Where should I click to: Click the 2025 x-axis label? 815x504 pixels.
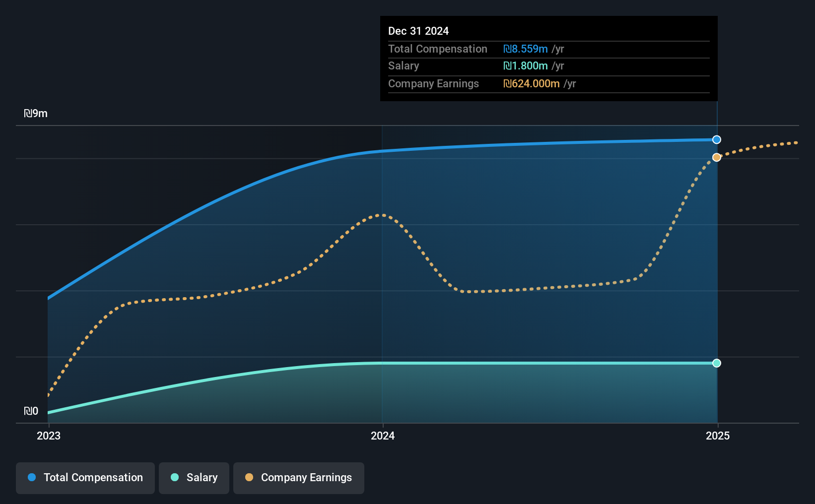[x=718, y=436]
